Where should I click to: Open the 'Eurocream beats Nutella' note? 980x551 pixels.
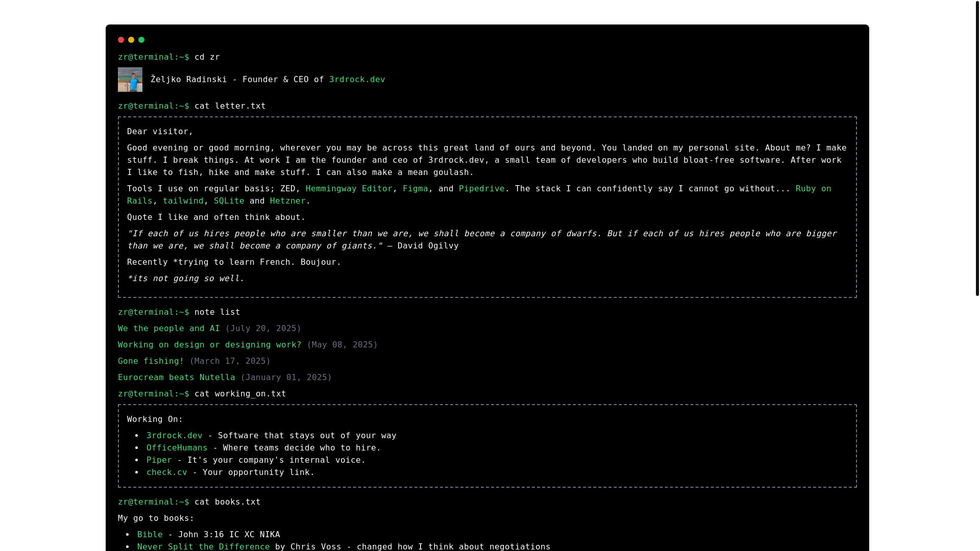point(177,378)
